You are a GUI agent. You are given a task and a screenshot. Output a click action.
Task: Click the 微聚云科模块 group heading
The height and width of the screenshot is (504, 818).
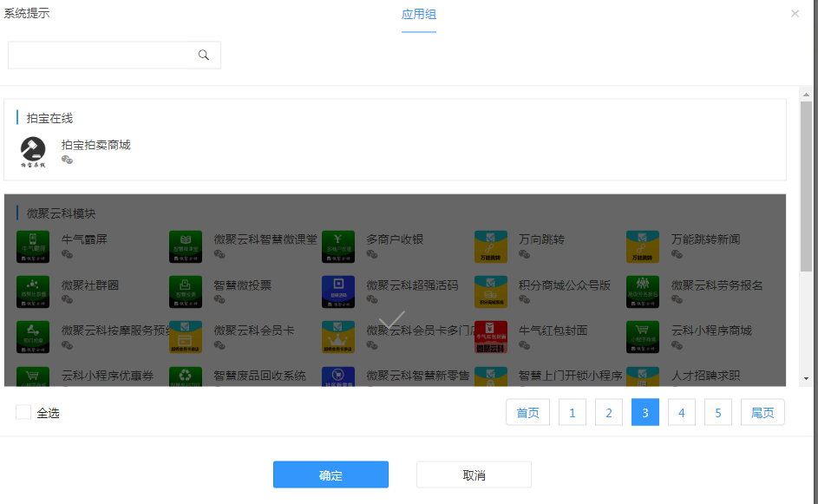tap(61, 213)
